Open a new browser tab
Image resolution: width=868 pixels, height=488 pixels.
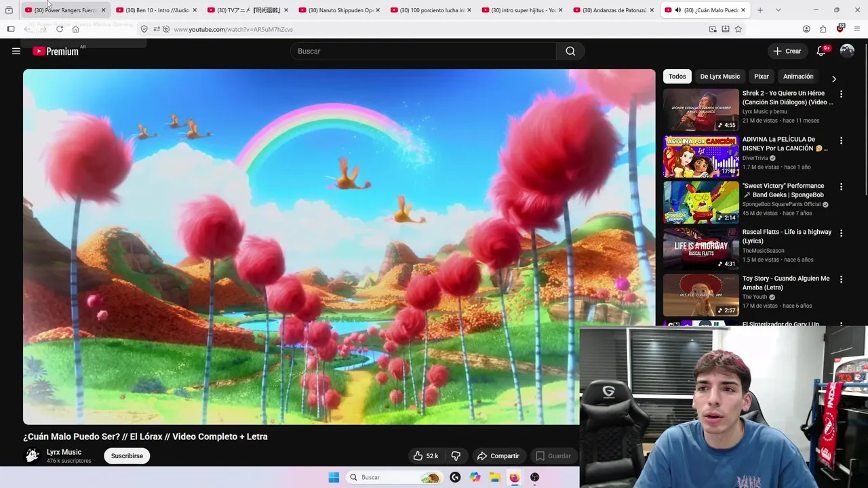click(x=760, y=10)
